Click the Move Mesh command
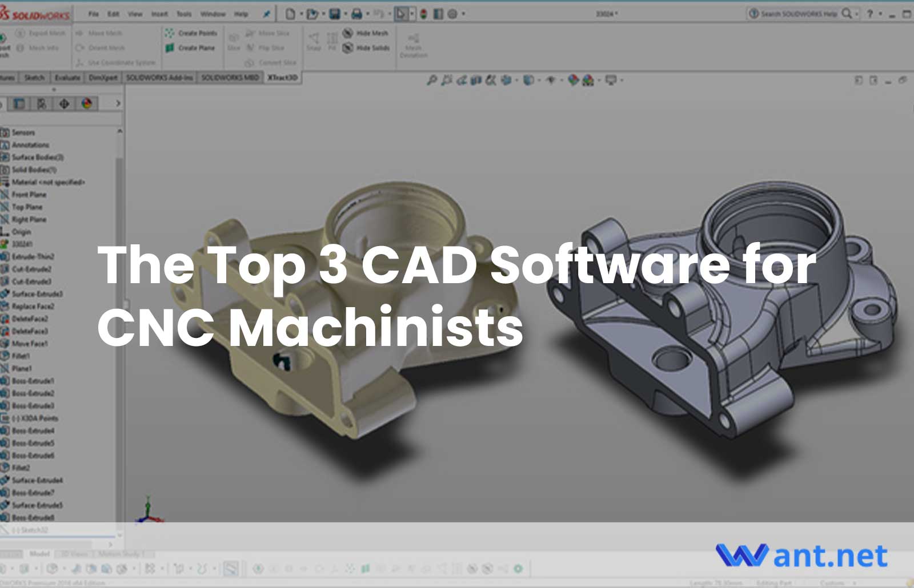914x588 pixels. 99,33
